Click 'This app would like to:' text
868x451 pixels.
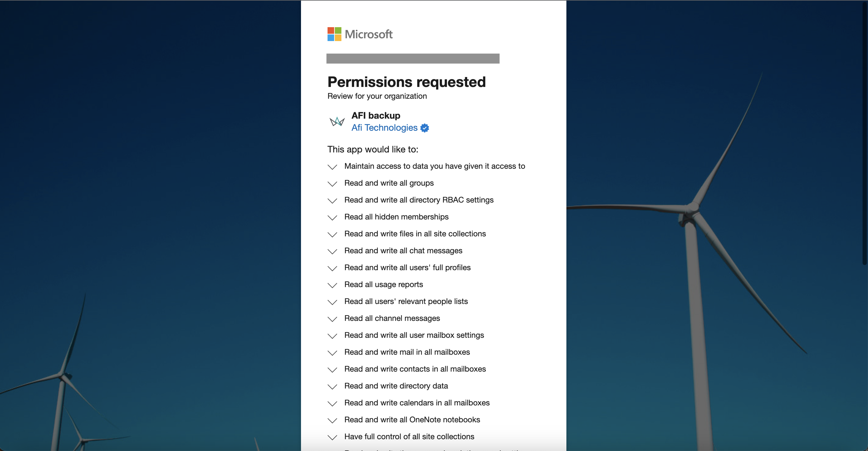coord(373,149)
